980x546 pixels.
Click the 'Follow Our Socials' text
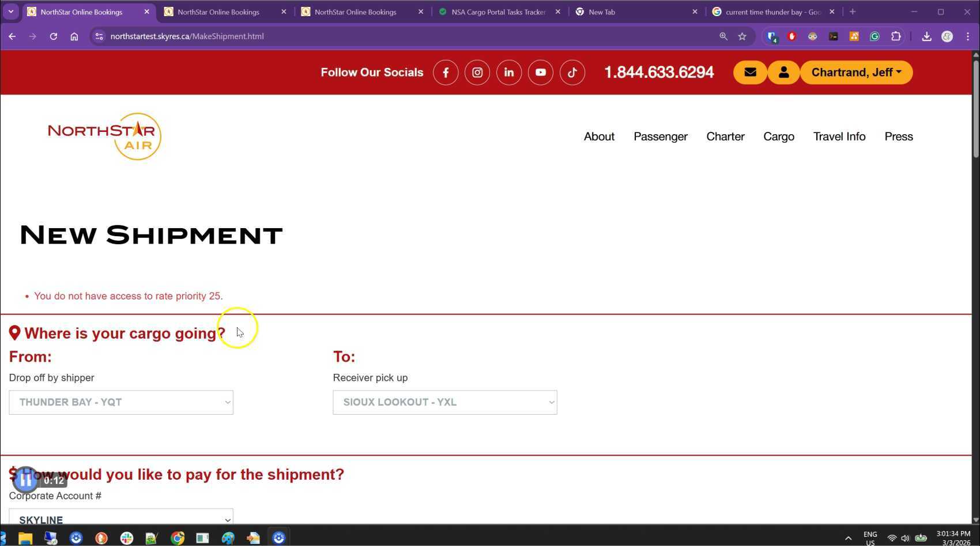[x=372, y=73]
